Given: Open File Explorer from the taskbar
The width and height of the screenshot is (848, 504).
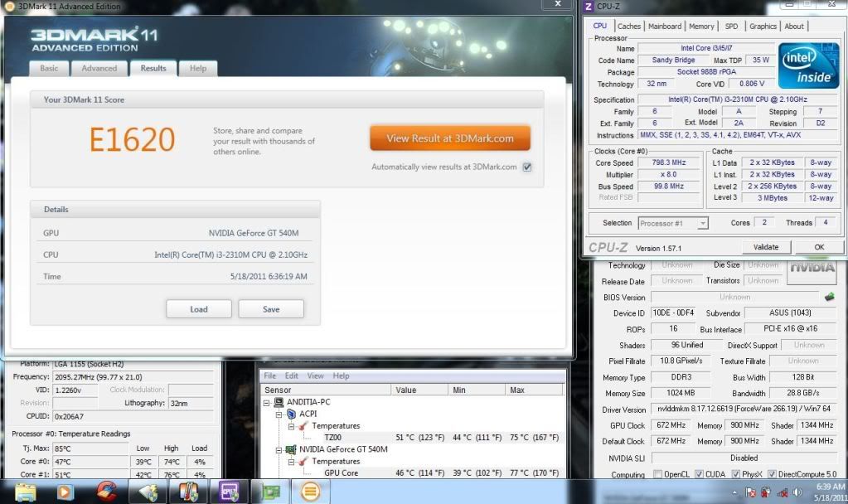Looking at the screenshot, I should [x=25, y=492].
